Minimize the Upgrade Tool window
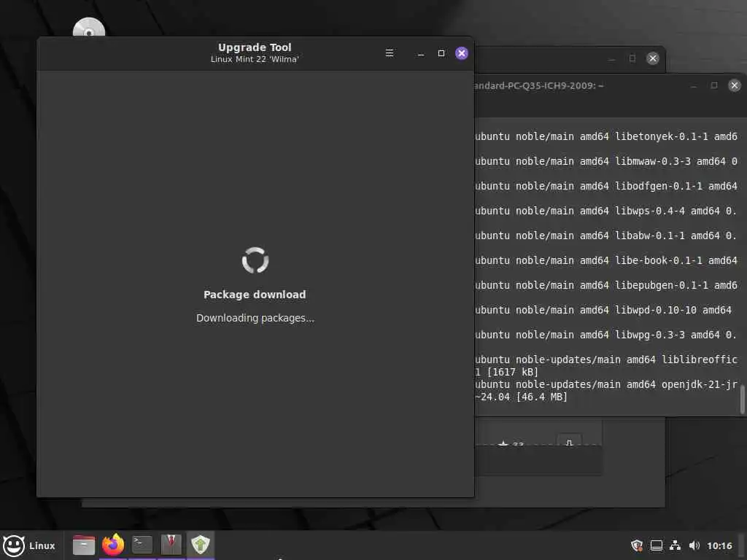 coord(421,54)
